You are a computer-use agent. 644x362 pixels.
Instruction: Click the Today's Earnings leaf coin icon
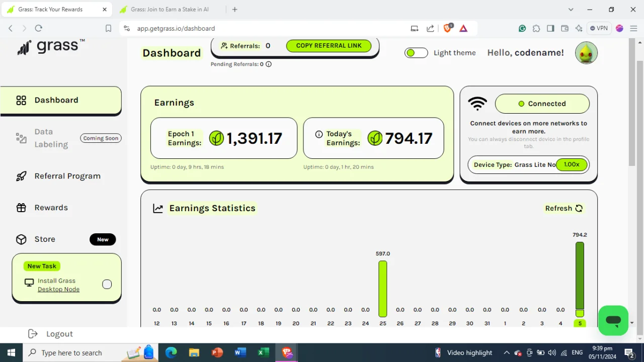coord(375,138)
